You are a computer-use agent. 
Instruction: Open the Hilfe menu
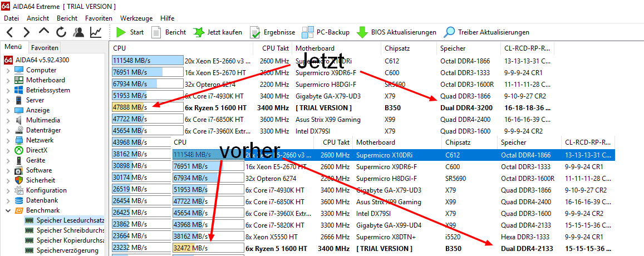pos(167,18)
